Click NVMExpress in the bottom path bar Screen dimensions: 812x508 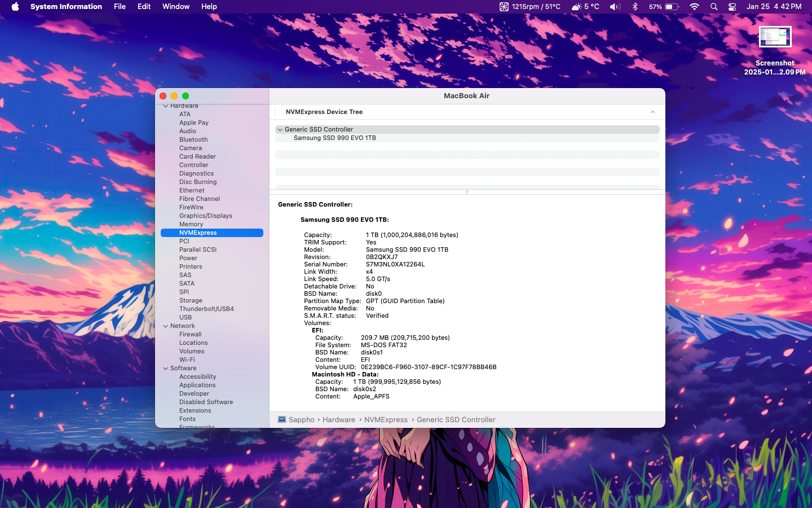tap(386, 419)
